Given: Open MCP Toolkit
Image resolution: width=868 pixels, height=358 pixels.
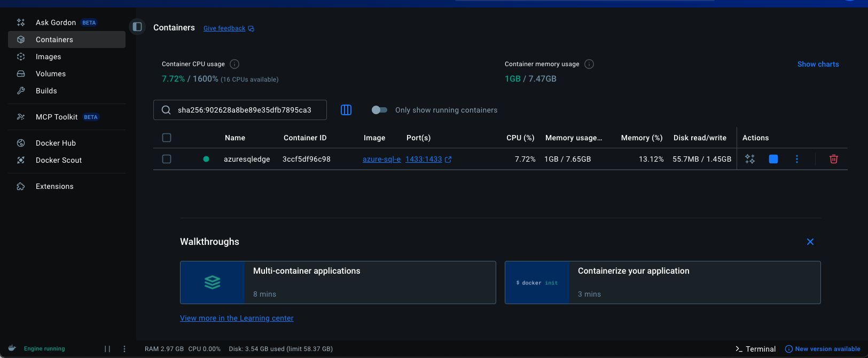Looking at the screenshot, I should 67,117.
